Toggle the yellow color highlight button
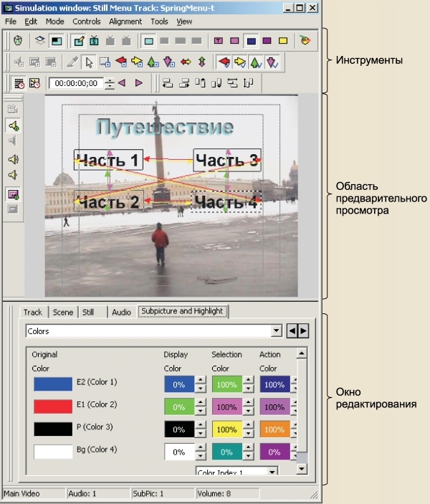Viewport: 430px width, 504px height. tap(283, 40)
